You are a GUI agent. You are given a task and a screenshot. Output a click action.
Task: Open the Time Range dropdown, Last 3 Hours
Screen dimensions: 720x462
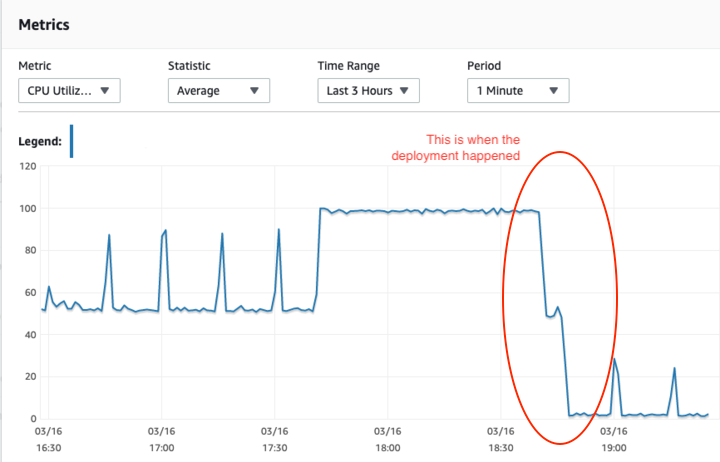(368, 90)
